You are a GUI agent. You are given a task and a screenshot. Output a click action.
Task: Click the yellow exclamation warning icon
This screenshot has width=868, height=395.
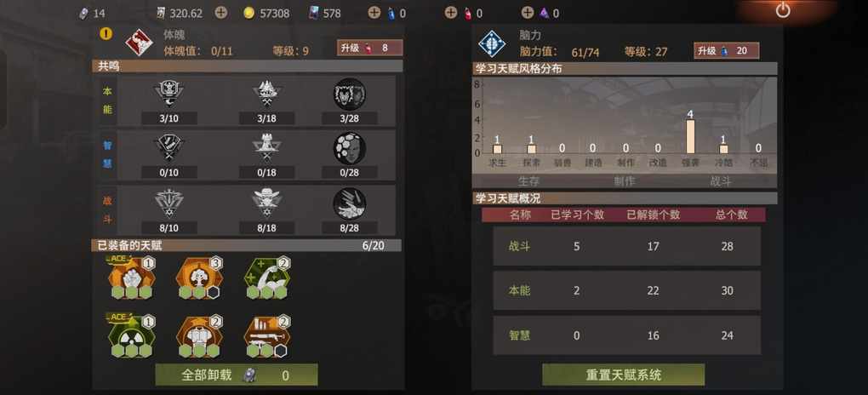pyautogui.click(x=106, y=34)
